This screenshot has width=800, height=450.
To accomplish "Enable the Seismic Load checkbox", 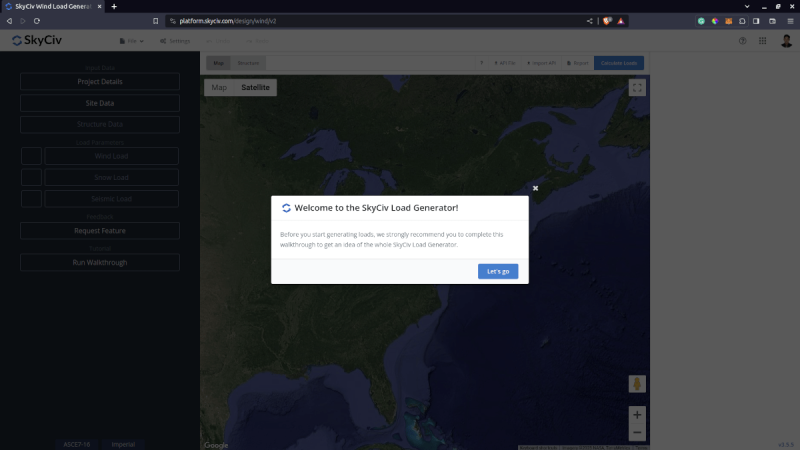I will tap(32, 198).
